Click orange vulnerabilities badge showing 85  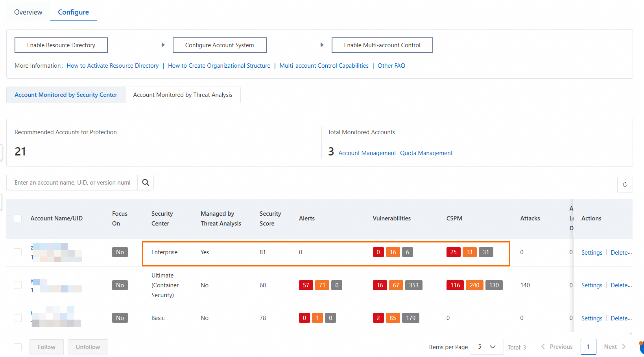[x=393, y=318]
